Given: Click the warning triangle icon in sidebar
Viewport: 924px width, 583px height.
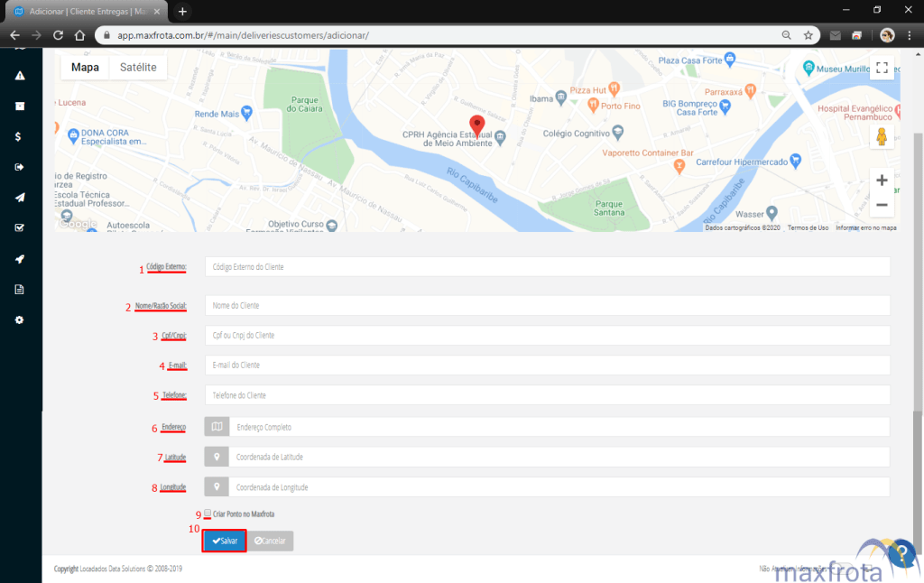Looking at the screenshot, I should coord(19,75).
